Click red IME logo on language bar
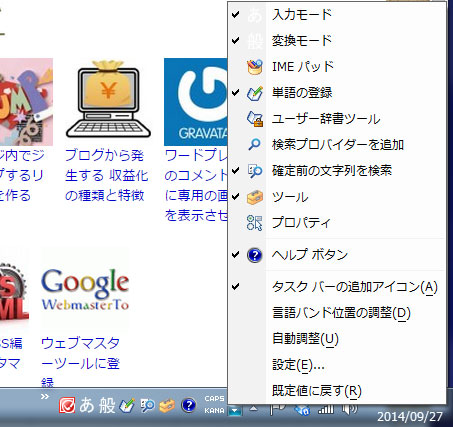Screen dimensions: 453x427 tap(67, 405)
